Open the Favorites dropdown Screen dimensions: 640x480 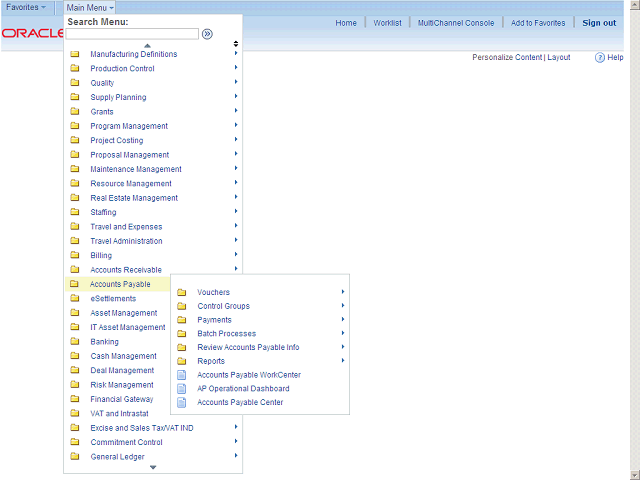pyautogui.click(x=26, y=7)
